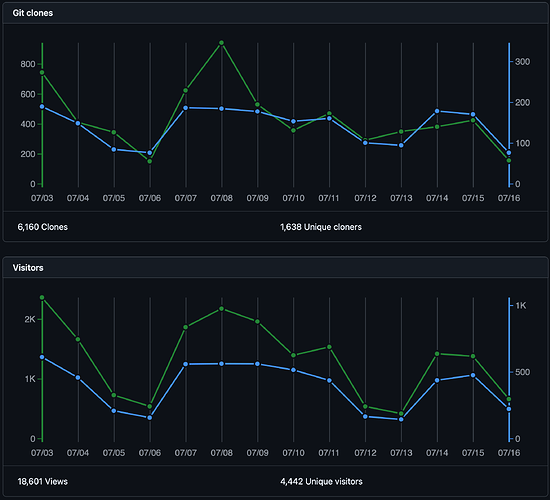Click the 18,601 Views total label
The image size is (550, 500).
pyautogui.click(x=42, y=481)
